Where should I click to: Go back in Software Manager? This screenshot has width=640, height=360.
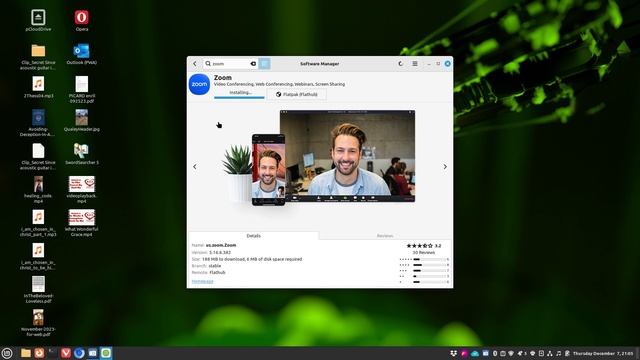tap(195, 64)
